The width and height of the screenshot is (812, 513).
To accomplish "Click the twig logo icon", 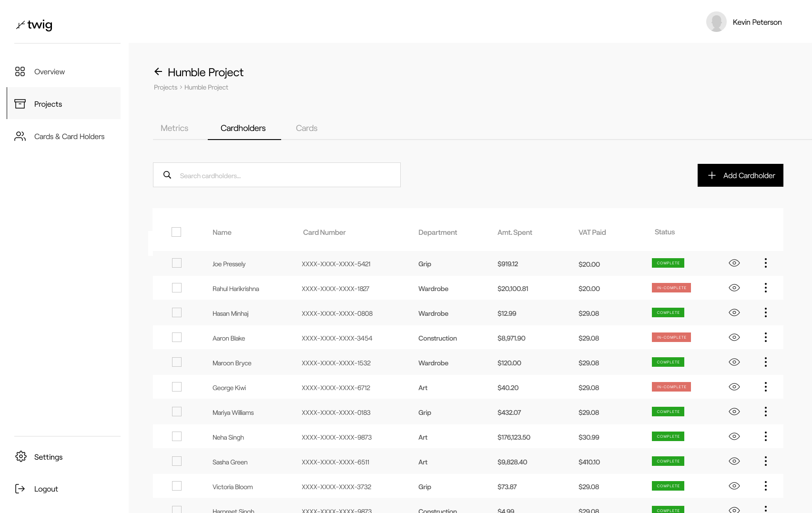I will click(x=20, y=25).
